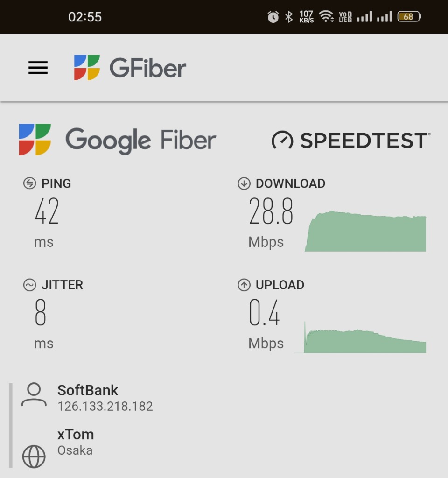Click the Google Fiber pinwheel logo
Viewport: 448px width, 478px height.
tap(35, 140)
